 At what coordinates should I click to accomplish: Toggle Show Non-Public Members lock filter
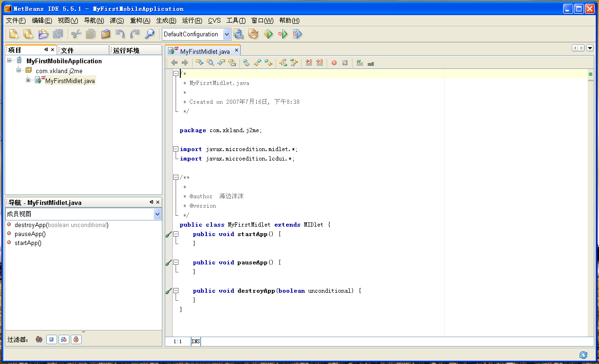pos(76,339)
